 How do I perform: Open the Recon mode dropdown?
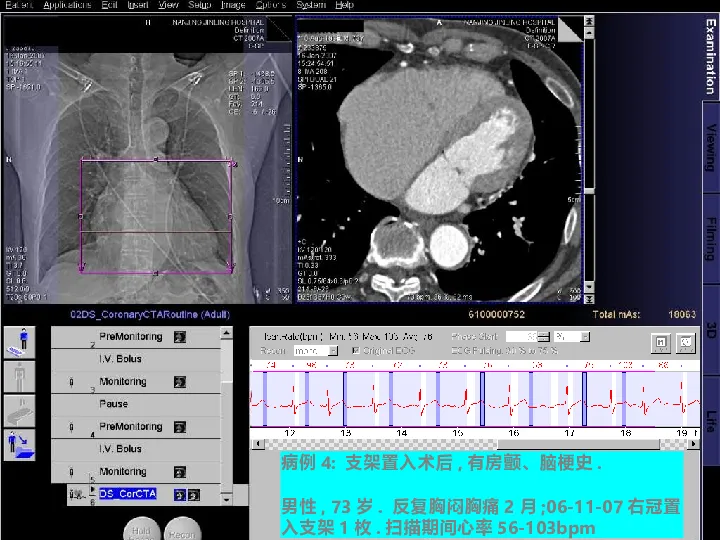[x=334, y=351]
